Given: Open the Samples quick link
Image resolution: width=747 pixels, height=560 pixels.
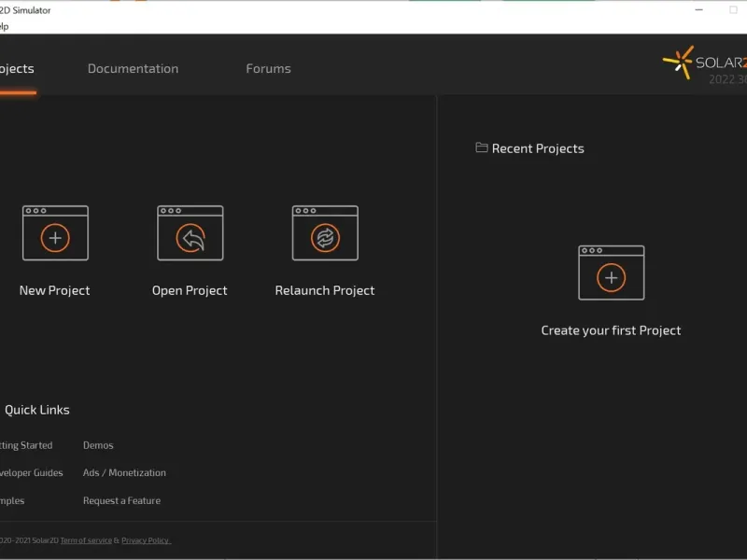Looking at the screenshot, I should click(x=12, y=500).
